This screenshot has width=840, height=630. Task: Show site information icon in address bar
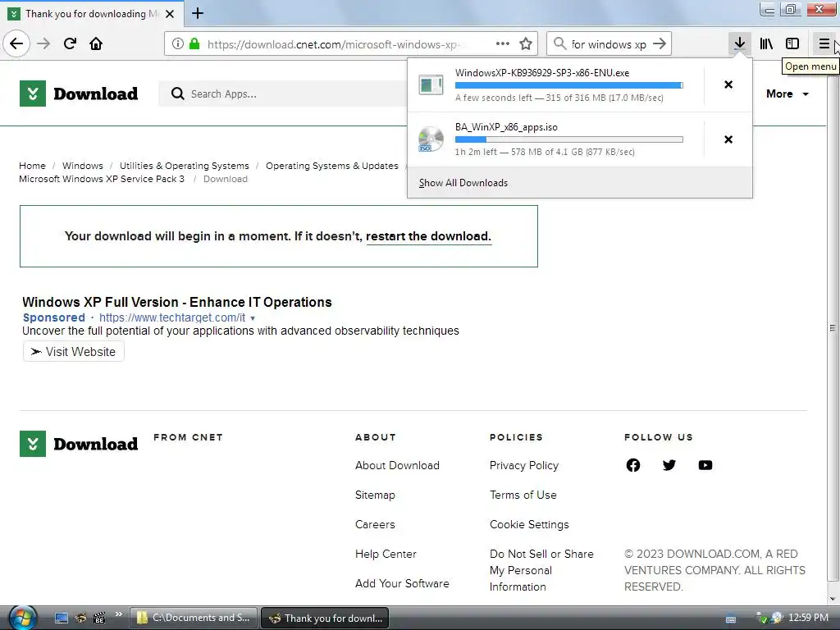click(178, 44)
